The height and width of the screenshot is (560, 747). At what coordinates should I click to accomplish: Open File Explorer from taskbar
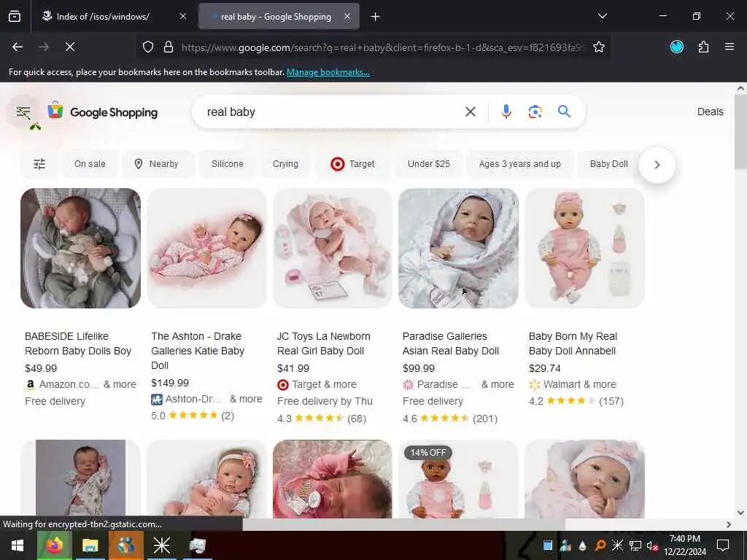(90, 545)
